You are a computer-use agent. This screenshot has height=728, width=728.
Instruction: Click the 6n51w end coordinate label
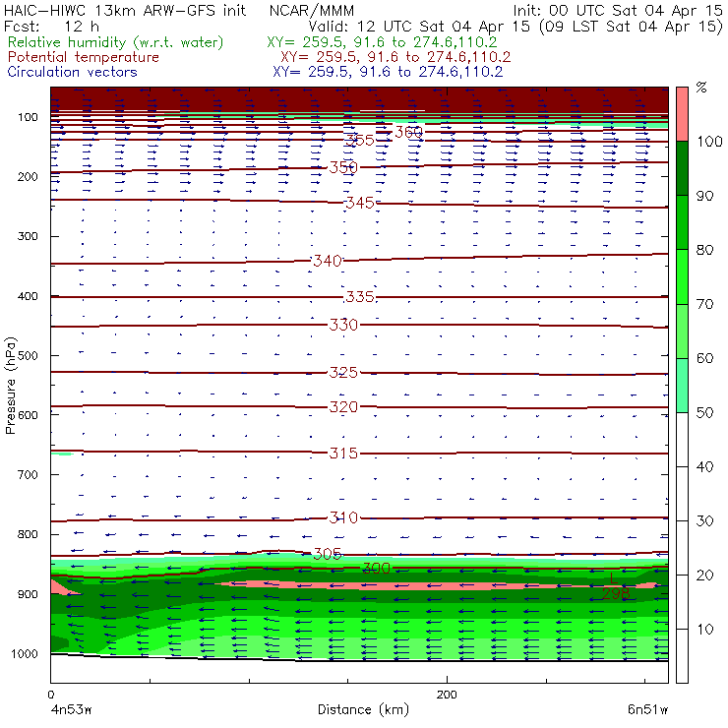click(647, 710)
